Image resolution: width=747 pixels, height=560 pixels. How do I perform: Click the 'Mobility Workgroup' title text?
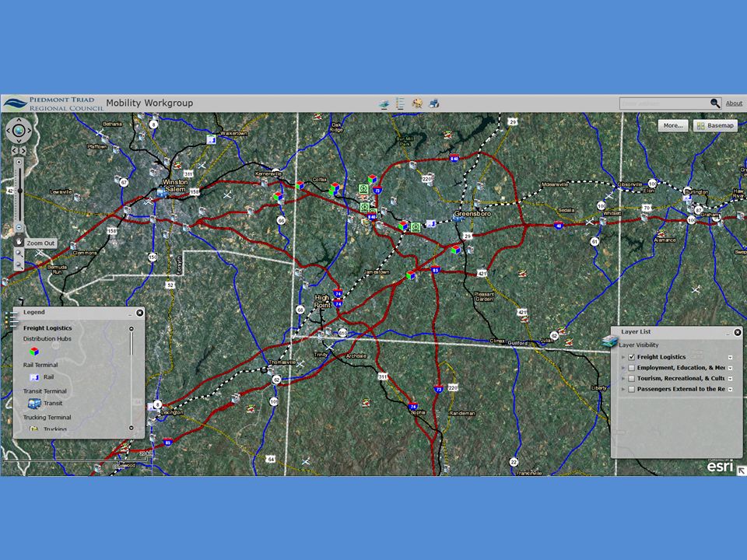149,103
